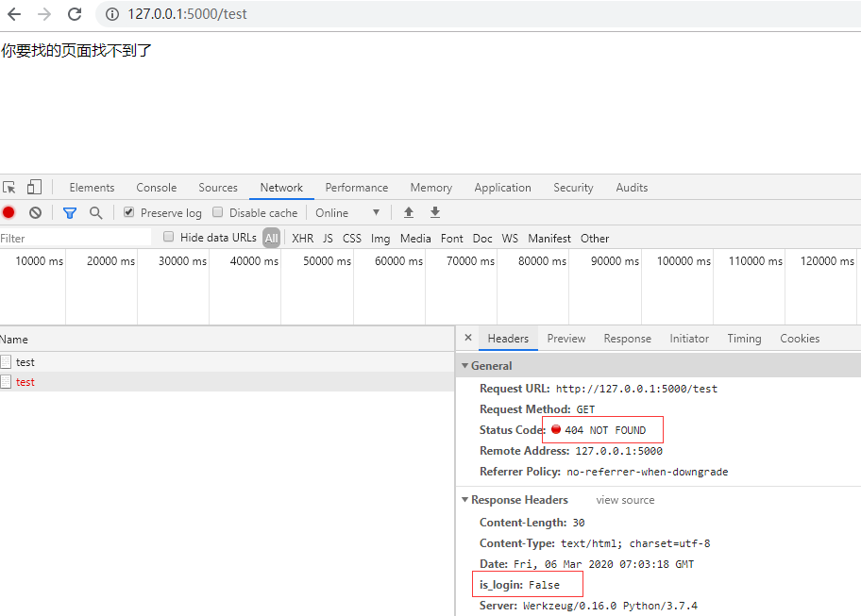The height and width of the screenshot is (616, 861).
Task: Show the Preview tab of request
Action: click(566, 339)
